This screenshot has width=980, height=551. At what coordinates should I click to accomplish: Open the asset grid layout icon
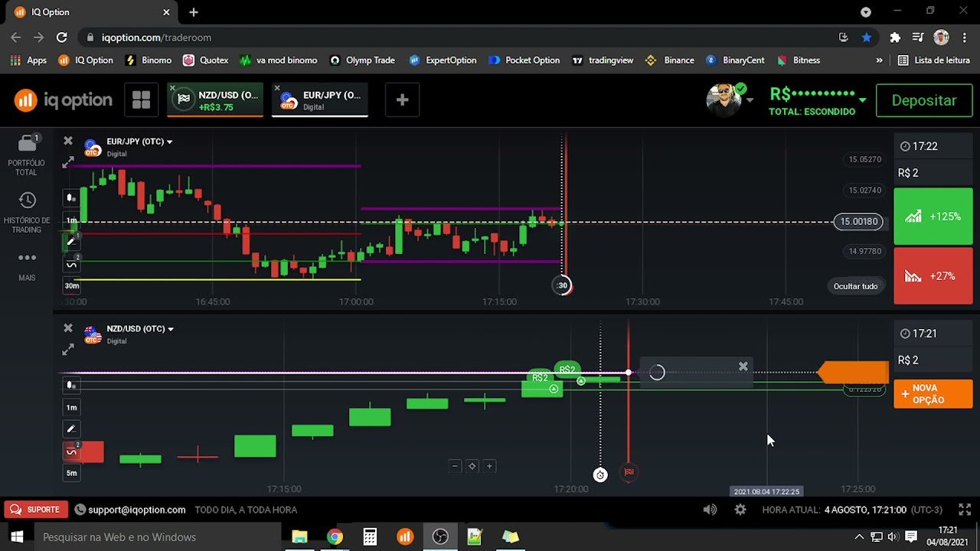coord(141,100)
